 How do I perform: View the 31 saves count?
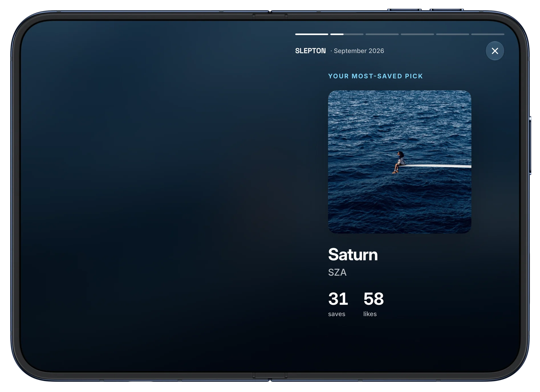338,299
